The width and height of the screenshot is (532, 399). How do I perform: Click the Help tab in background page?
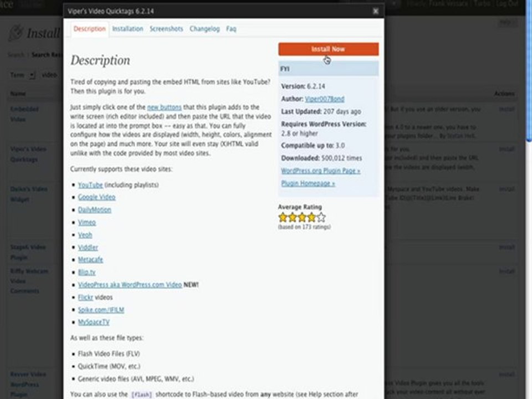(x=507, y=22)
